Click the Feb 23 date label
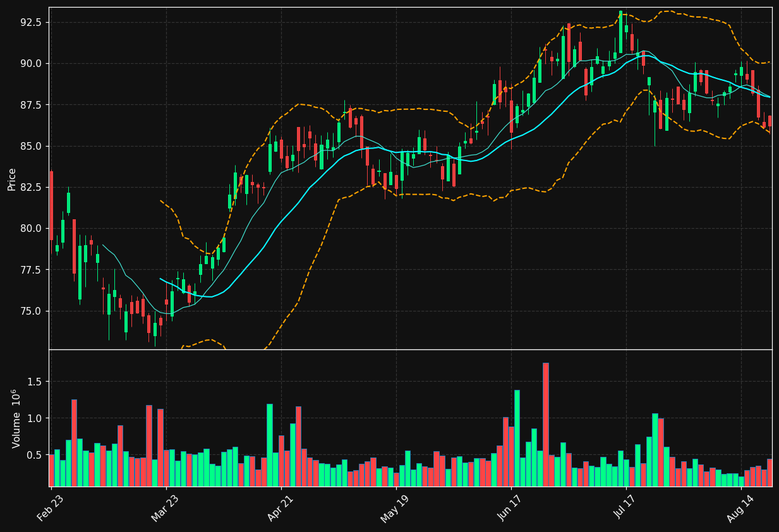The image size is (779, 532). pyautogui.click(x=50, y=507)
